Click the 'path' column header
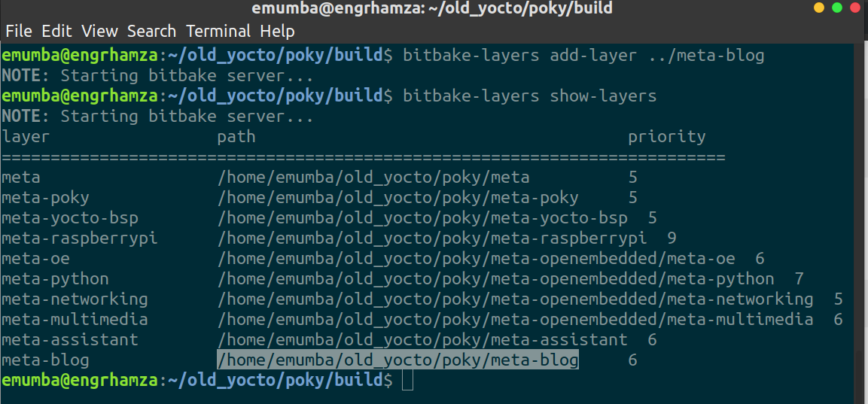The height and width of the screenshot is (404, 868). pos(236,137)
